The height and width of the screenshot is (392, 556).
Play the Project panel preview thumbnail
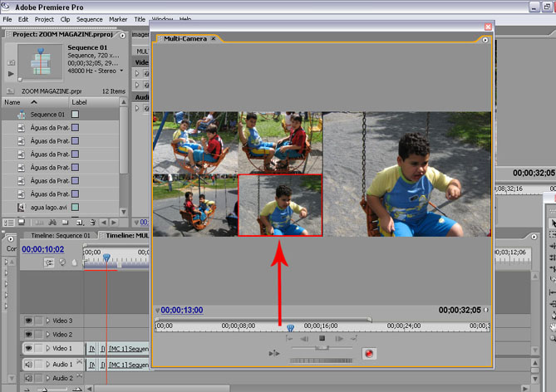coord(10,74)
